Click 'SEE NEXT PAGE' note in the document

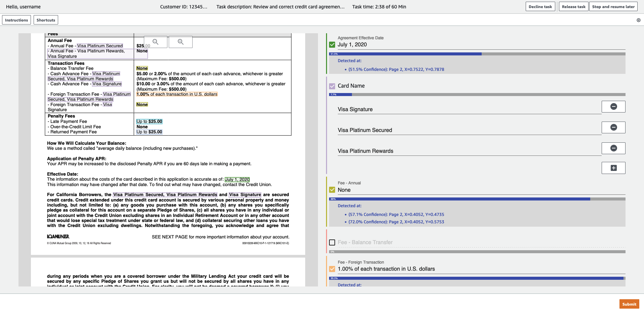pyautogui.click(x=220, y=237)
